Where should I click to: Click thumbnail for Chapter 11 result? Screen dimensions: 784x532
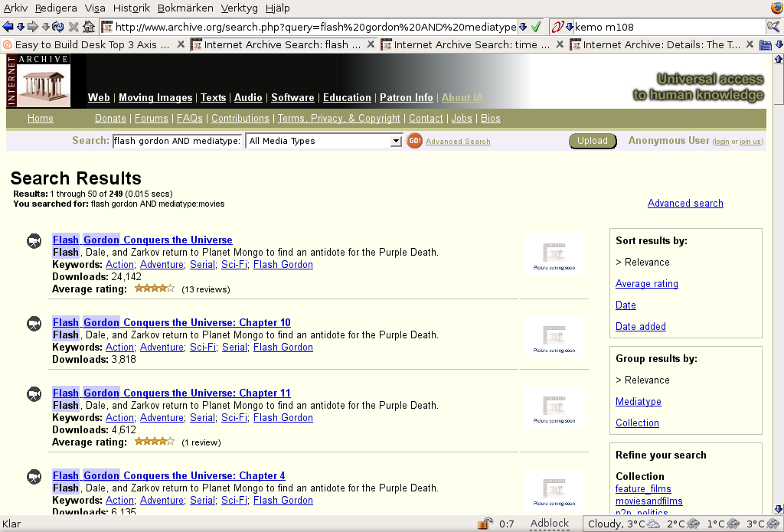(x=554, y=408)
